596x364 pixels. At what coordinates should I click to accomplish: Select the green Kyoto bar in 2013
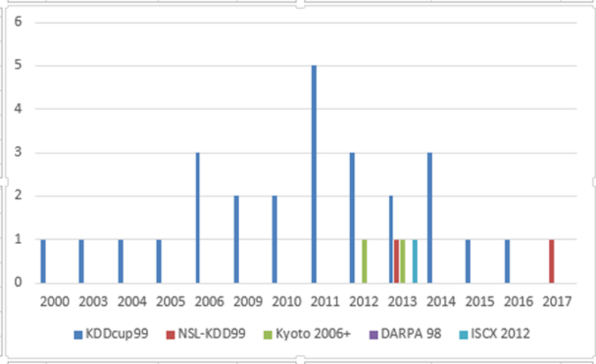coord(402,261)
